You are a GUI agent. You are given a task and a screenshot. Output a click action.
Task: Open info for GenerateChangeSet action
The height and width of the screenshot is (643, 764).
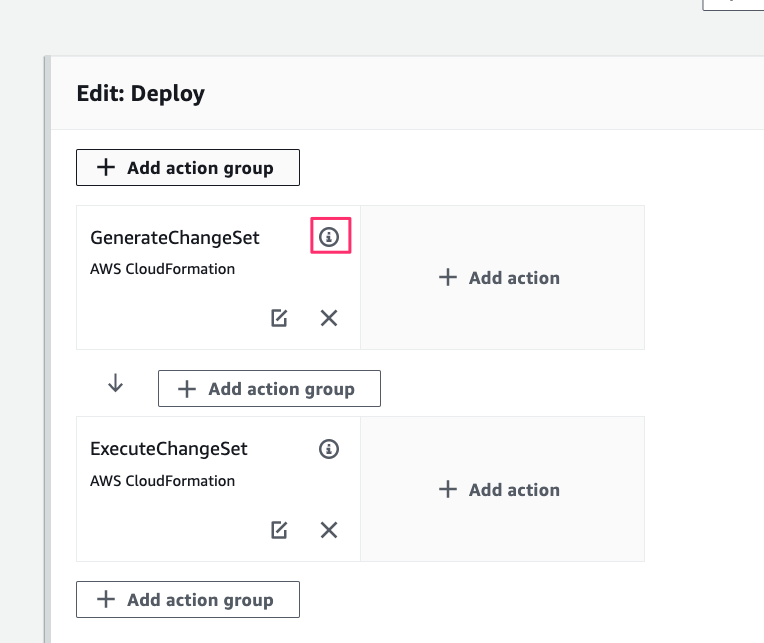pos(329,237)
